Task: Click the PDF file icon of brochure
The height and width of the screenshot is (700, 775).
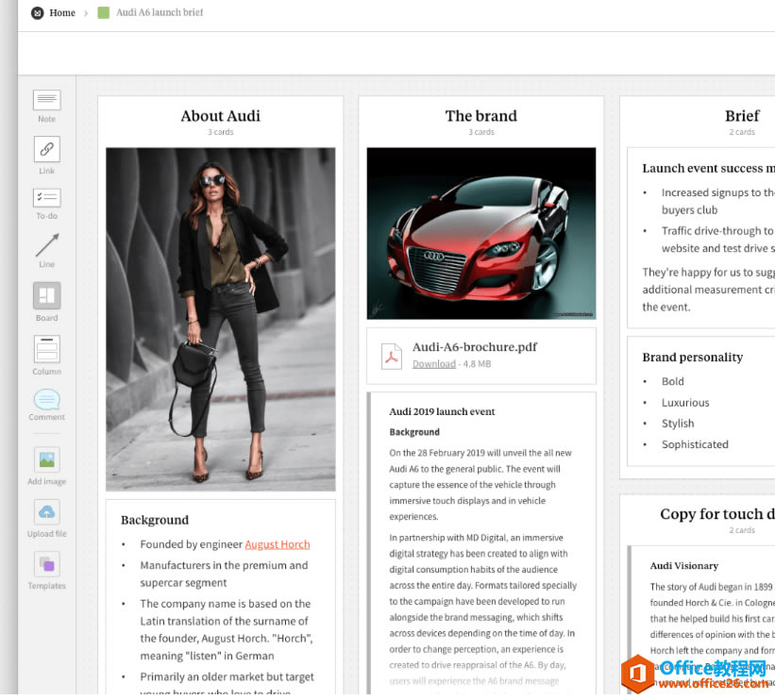Action: (392, 356)
